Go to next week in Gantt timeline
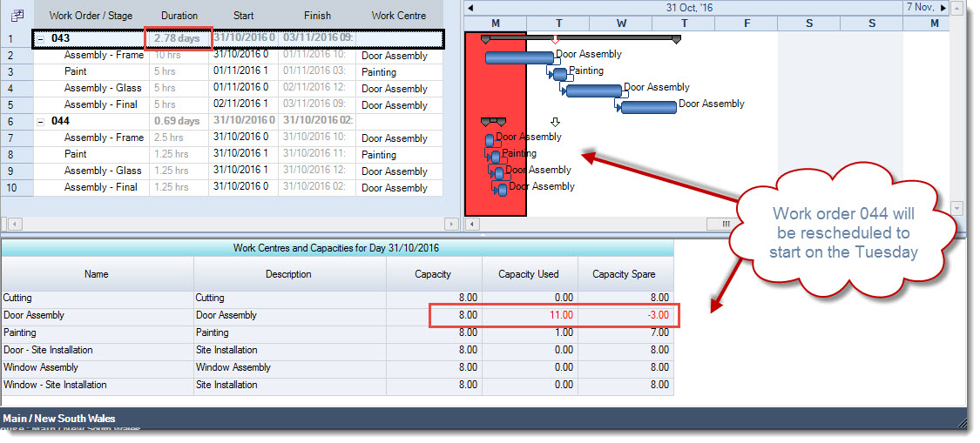980x443 pixels. [944, 8]
